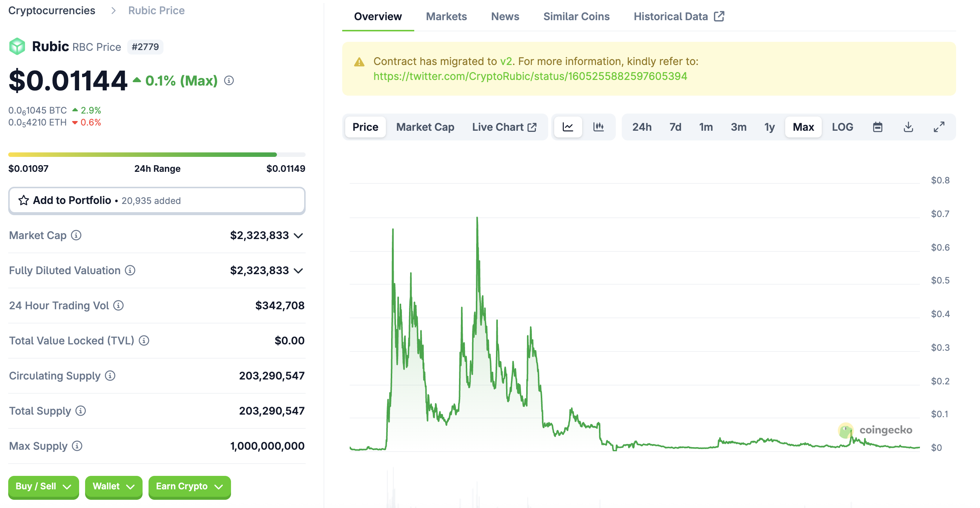Viewport: 980px width, 508px height.
Task: Open Live Chart external link
Action: pyautogui.click(x=504, y=127)
